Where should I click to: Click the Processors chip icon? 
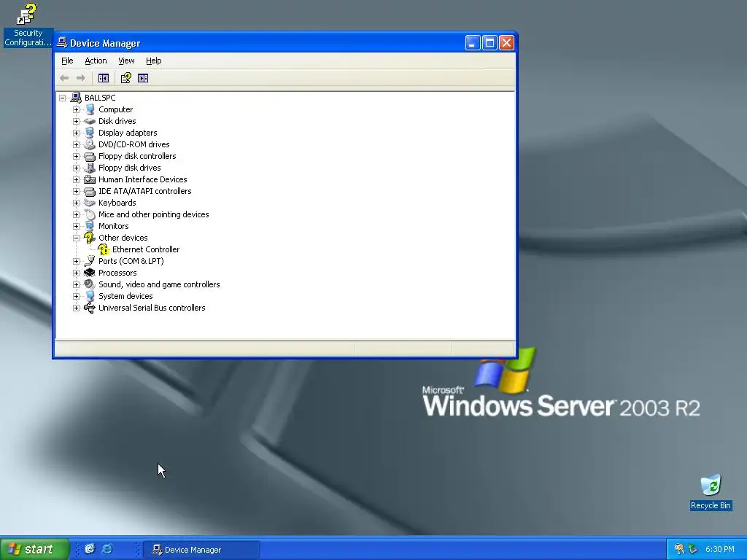pyautogui.click(x=90, y=273)
